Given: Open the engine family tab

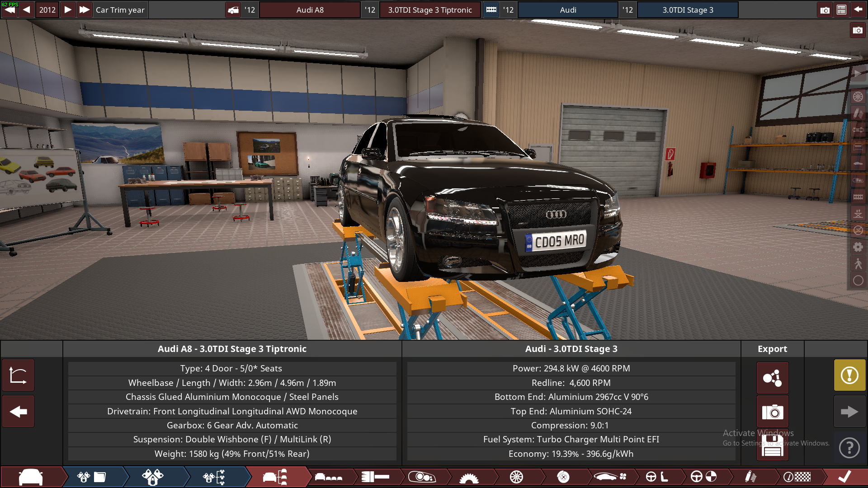Looking at the screenshot, I should click(x=92, y=477).
